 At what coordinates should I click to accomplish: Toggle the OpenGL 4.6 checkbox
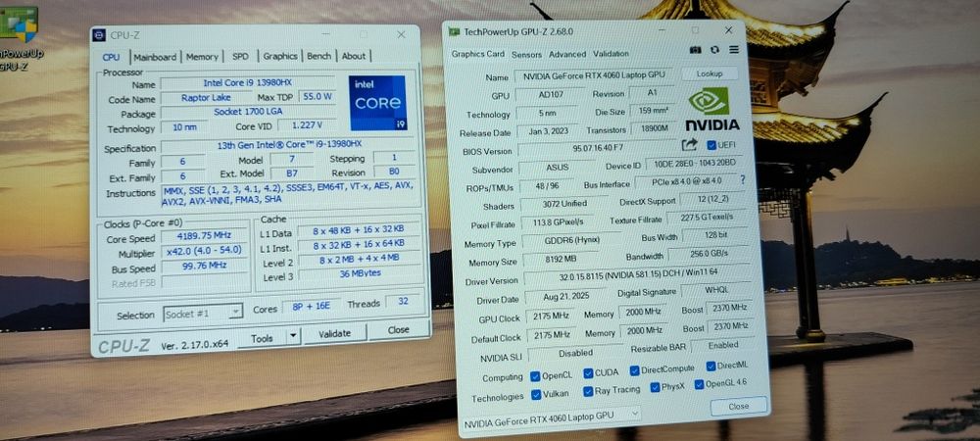coord(699,385)
